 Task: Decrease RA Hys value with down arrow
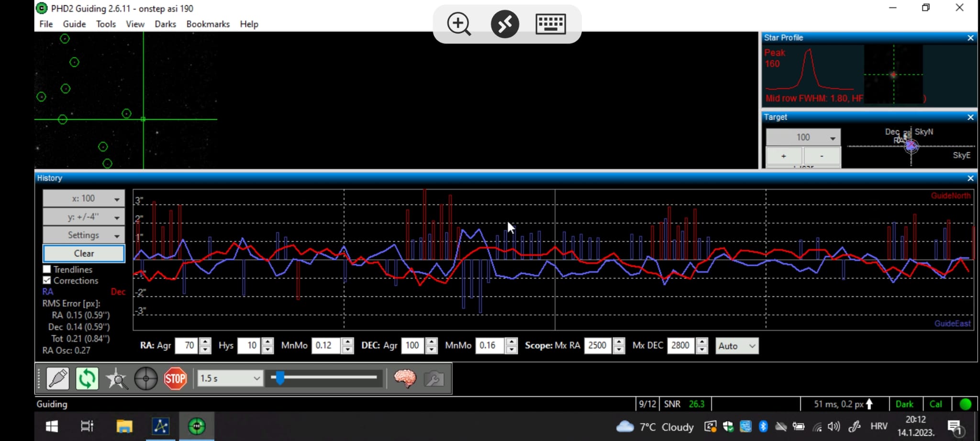[267, 350]
